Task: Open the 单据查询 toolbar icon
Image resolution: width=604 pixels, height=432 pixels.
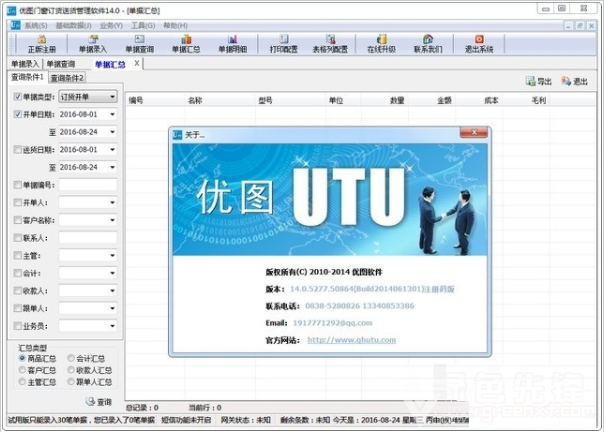Action: [139, 44]
